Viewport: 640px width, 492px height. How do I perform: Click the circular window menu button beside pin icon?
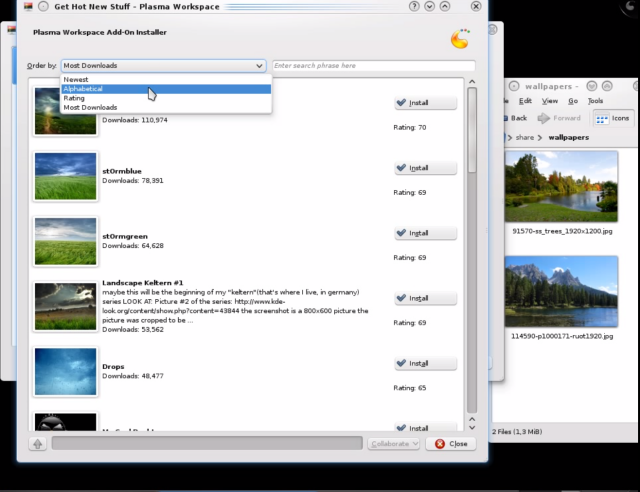coord(43,6)
